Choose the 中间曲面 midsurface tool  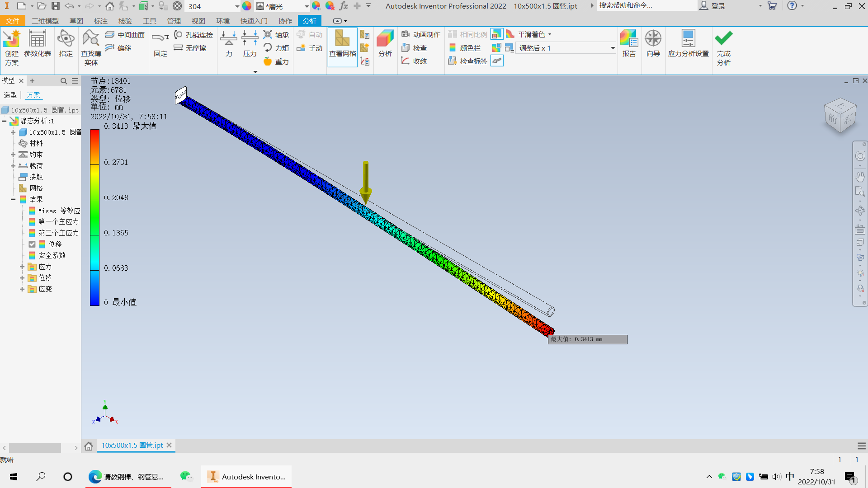point(125,35)
